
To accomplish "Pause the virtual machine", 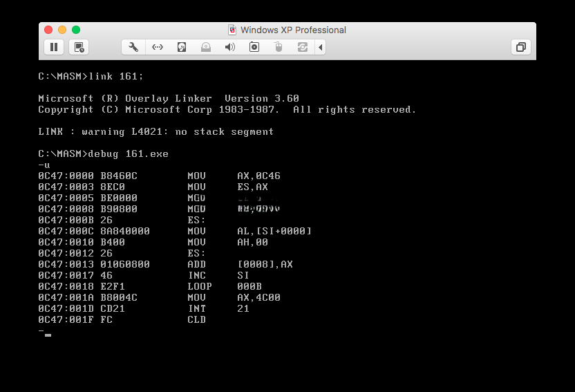I will [54, 47].
